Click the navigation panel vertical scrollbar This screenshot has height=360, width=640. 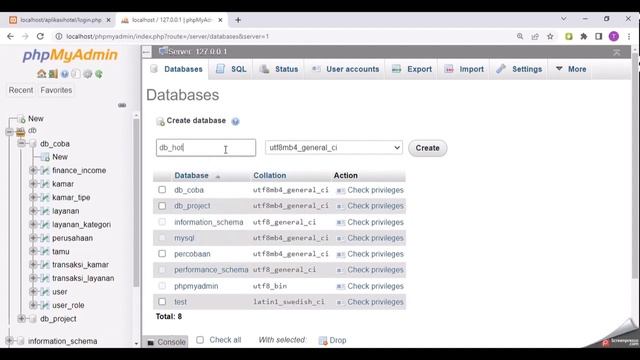click(x=136, y=202)
